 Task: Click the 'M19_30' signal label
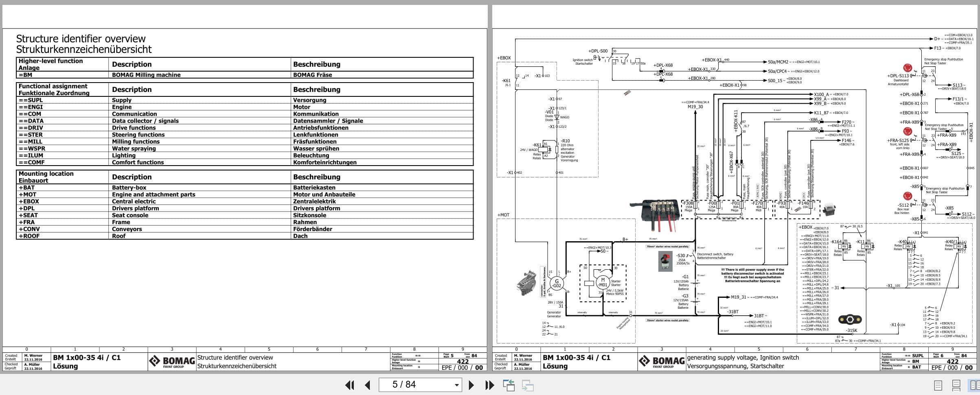click(x=695, y=107)
